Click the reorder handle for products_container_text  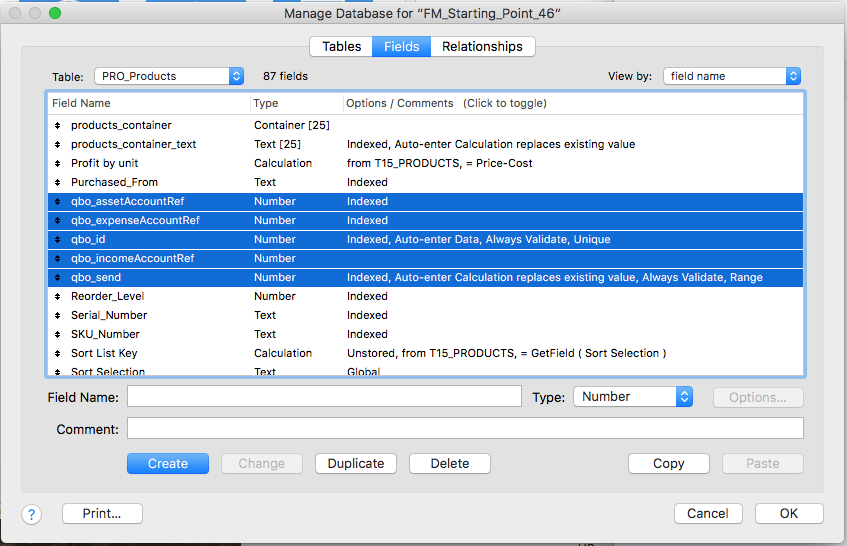coord(58,144)
